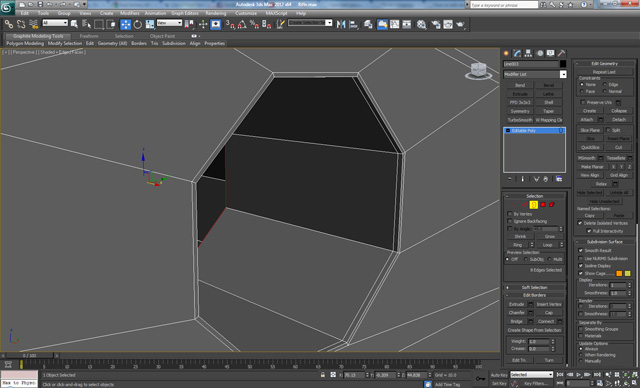Click the Pin Stack icon
The image size is (640, 388).
pos(510,179)
